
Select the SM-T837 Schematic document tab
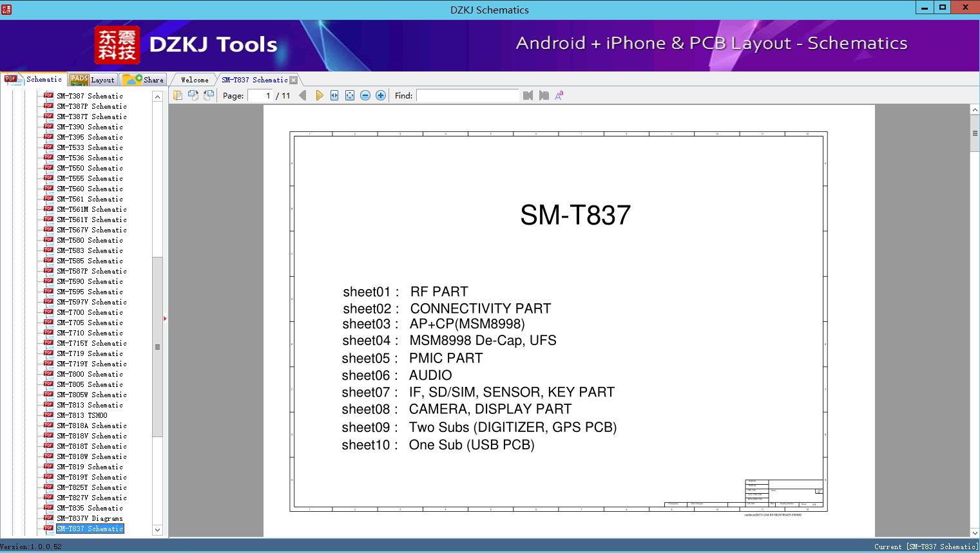(x=255, y=80)
